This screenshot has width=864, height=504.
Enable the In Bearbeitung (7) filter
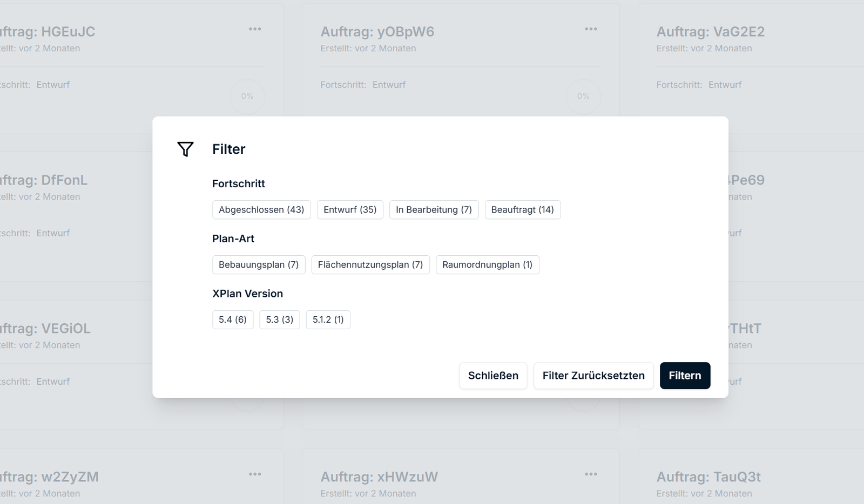click(x=434, y=209)
